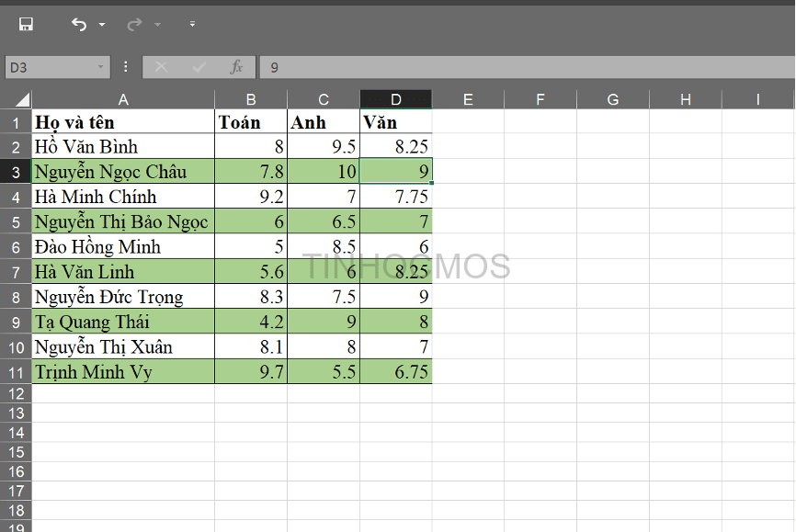
Task: Select the column F header
Action: (540, 99)
